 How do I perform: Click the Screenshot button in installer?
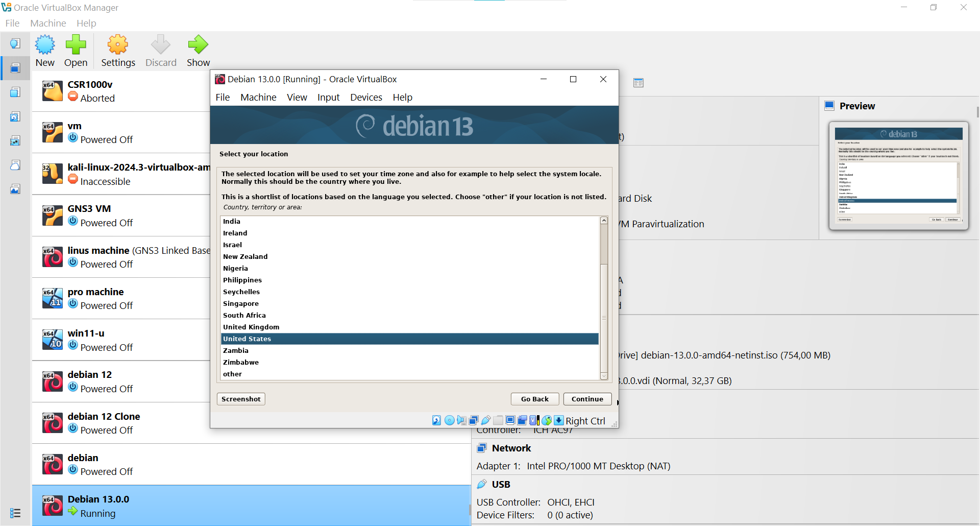pyautogui.click(x=241, y=399)
